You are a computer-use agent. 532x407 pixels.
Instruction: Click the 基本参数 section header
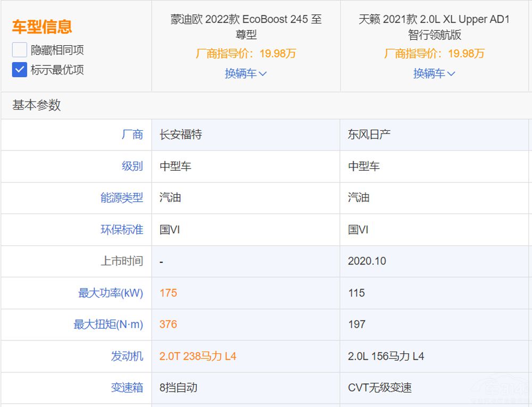(37, 105)
